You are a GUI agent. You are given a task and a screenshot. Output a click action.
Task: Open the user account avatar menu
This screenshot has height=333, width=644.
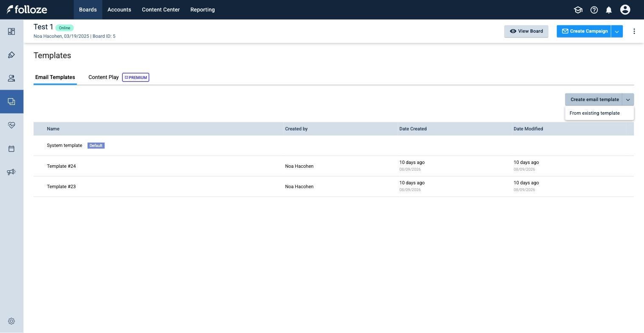[625, 10]
